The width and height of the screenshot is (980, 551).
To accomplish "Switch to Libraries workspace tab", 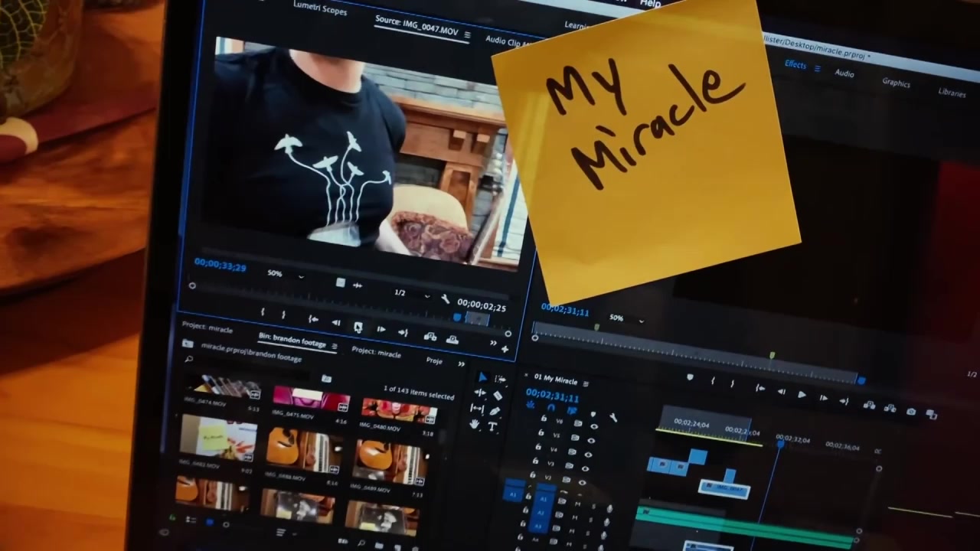I will click(x=952, y=93).
